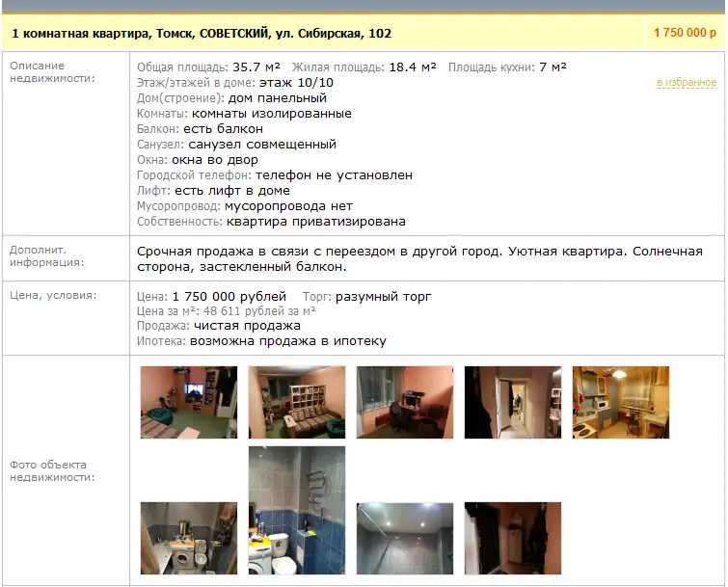
Task: Open the living room photo with TV
Action: 188,402
